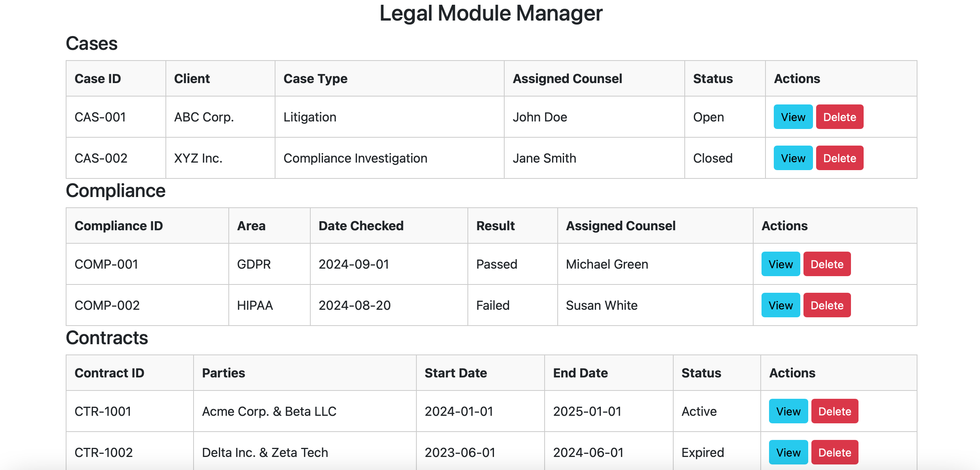Screen dimensions: 980x470
Task: View contract CTR-1001
Action: pyautogui.click(x=788, y=411)
